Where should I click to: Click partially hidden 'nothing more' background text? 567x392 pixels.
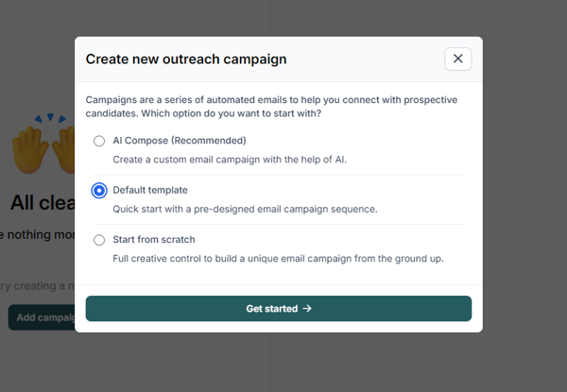(38, 236)
